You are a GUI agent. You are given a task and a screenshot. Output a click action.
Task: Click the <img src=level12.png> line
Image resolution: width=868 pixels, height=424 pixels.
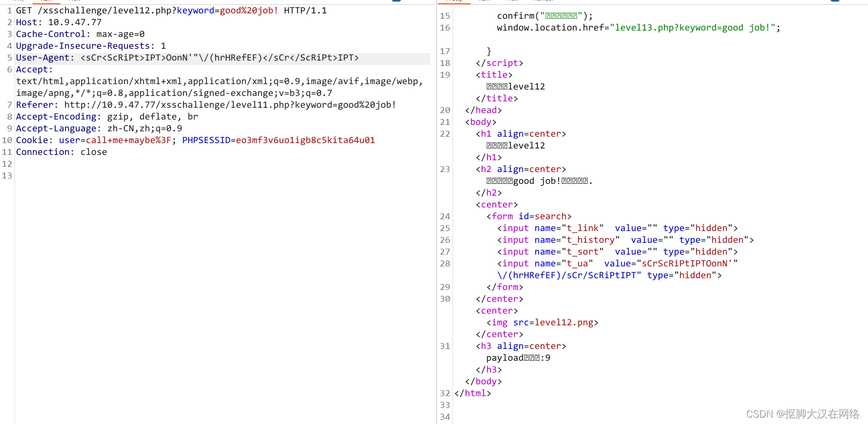pyautogui.click(x=542, y=323)
